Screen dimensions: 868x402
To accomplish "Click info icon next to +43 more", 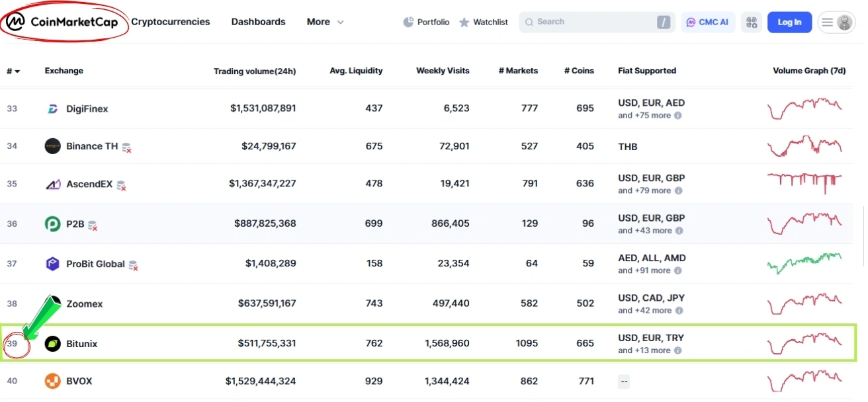I will (x=679, y=231).
